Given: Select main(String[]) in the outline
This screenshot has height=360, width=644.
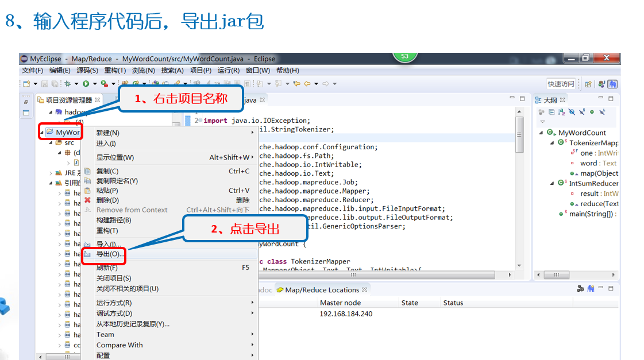Looking at the screenshot, I should pyautogui.click(x=591, y=214).
